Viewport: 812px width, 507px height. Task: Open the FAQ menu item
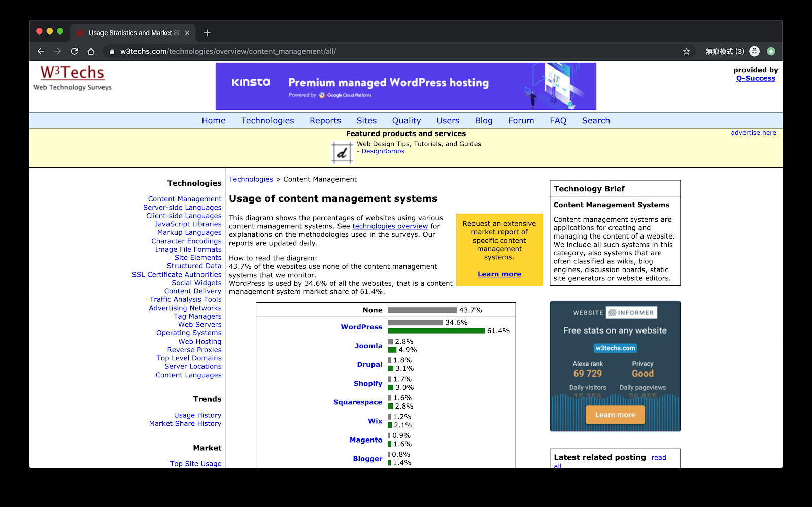tap(558, 121)
